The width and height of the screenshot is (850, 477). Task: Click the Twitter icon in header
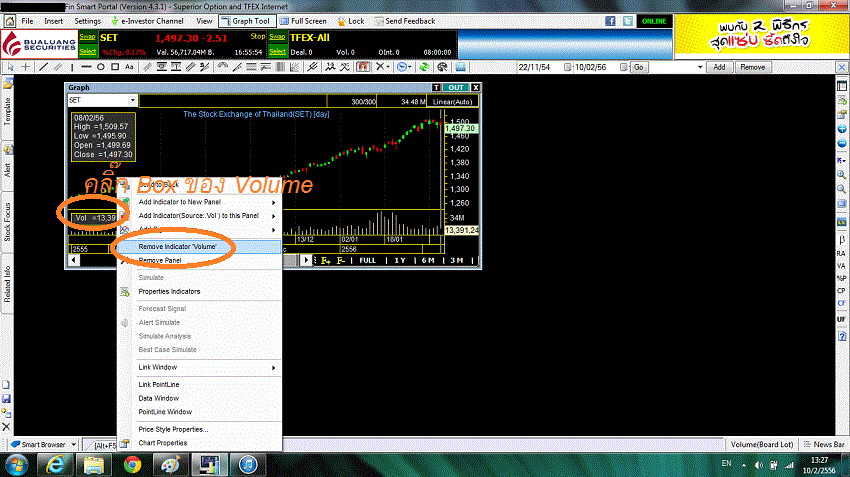pyautogui.click(x=628, y=21)
